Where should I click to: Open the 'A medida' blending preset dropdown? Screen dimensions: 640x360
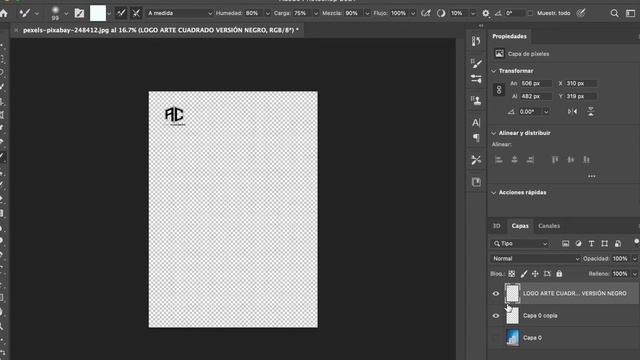click(180, 13)
